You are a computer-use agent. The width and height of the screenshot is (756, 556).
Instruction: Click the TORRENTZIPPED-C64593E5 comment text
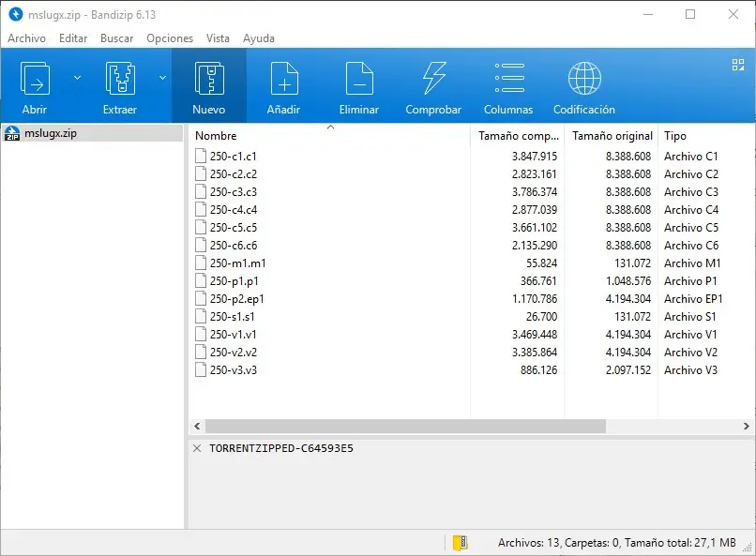click(x=281, y=448)
